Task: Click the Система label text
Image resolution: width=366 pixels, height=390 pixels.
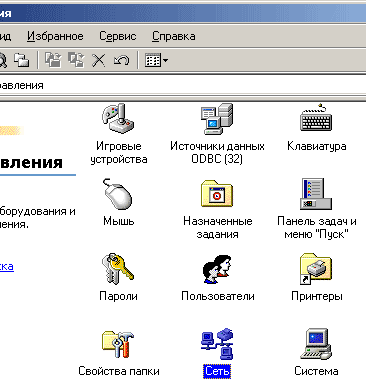Action: [316, 371]
